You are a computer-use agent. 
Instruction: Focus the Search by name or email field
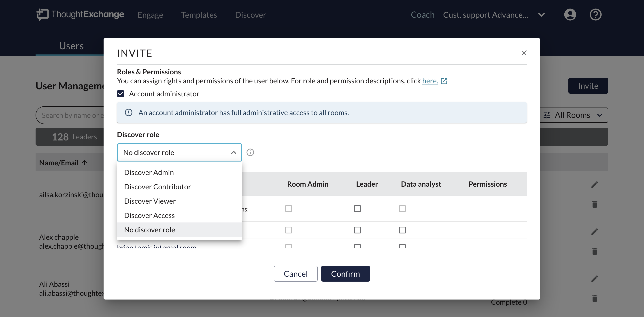70,115
